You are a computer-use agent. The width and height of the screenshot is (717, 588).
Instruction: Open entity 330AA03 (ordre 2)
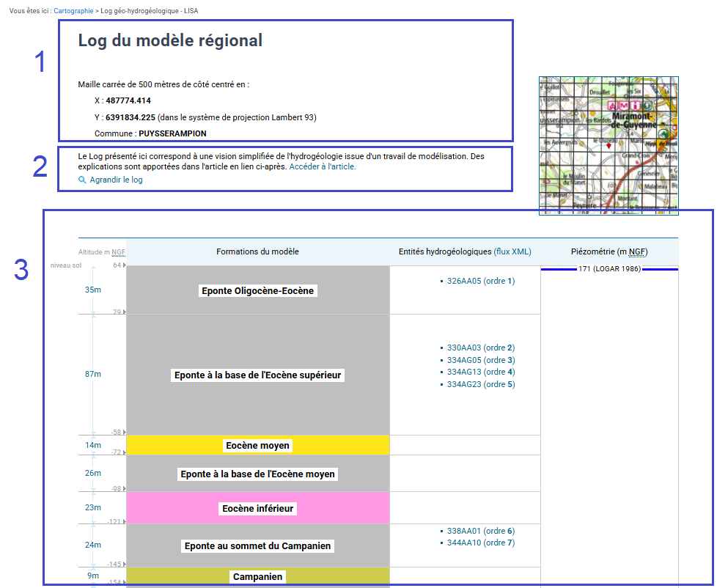point(481,348)
